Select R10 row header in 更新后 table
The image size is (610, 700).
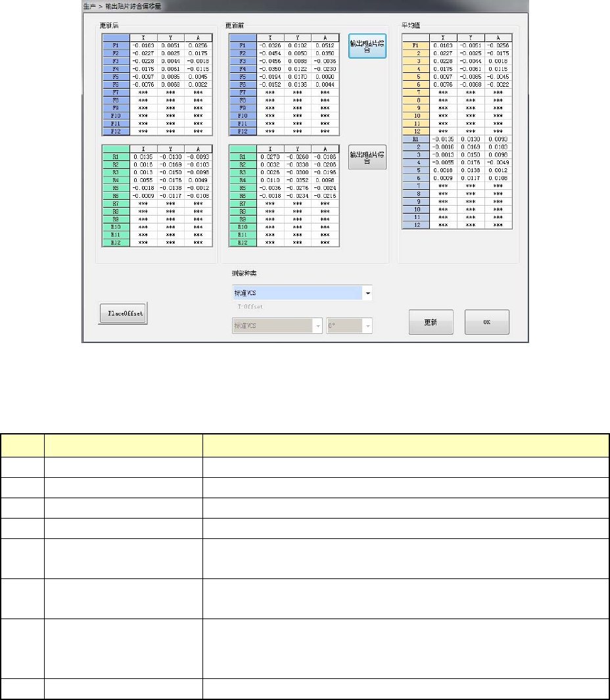116,227
